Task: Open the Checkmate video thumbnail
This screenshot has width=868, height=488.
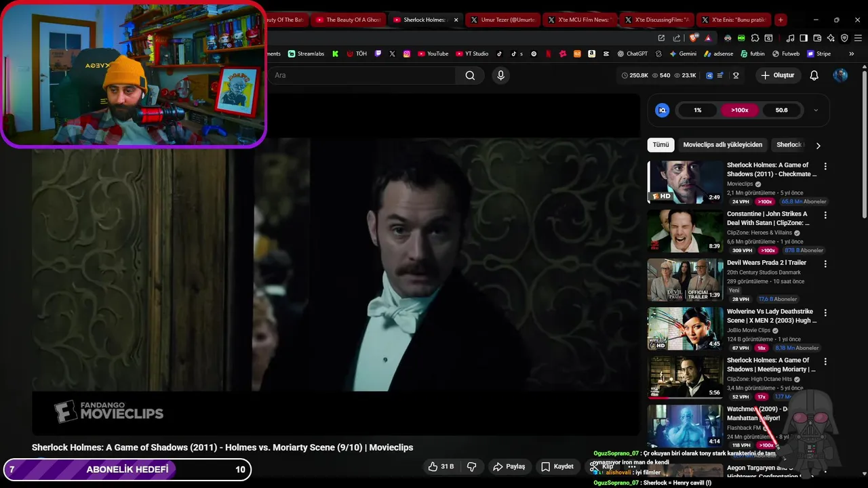Action: coord(685,182)
